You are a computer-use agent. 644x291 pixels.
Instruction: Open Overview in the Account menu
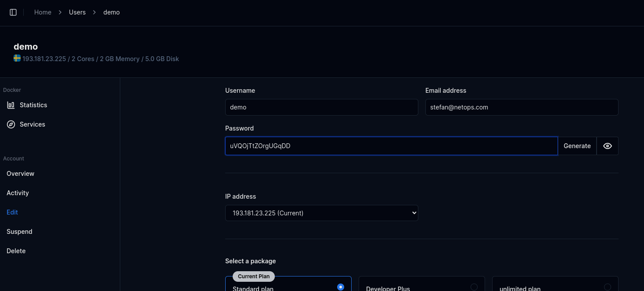point(20,174)
